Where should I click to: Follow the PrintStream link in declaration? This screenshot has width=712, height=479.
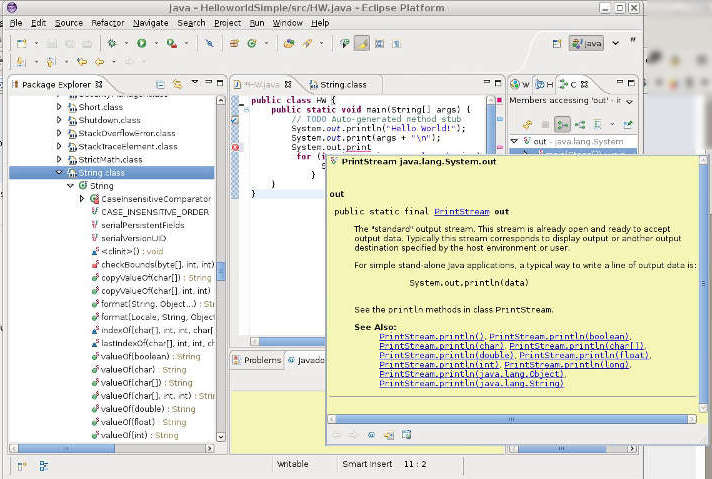tap(461, 212)
